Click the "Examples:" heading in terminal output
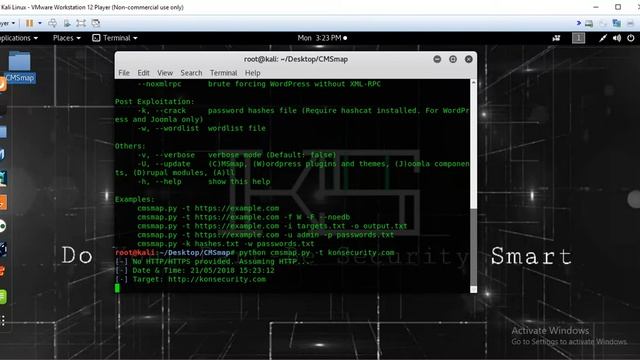Image resolution: width=640 pixels, height=360 pixels. (x=134, y=200)
